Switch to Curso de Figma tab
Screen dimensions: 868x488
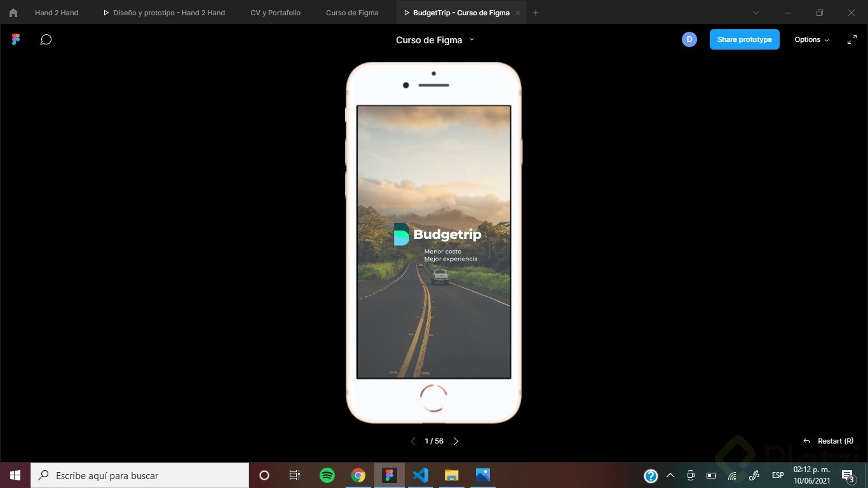click(x=352, y=13)
